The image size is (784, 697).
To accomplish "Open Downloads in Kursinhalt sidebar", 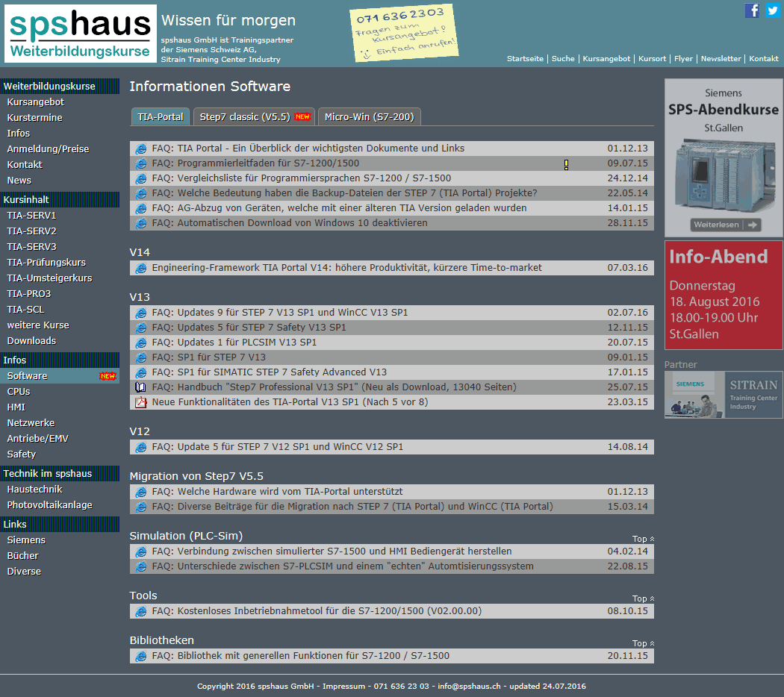I will point(31,341).
